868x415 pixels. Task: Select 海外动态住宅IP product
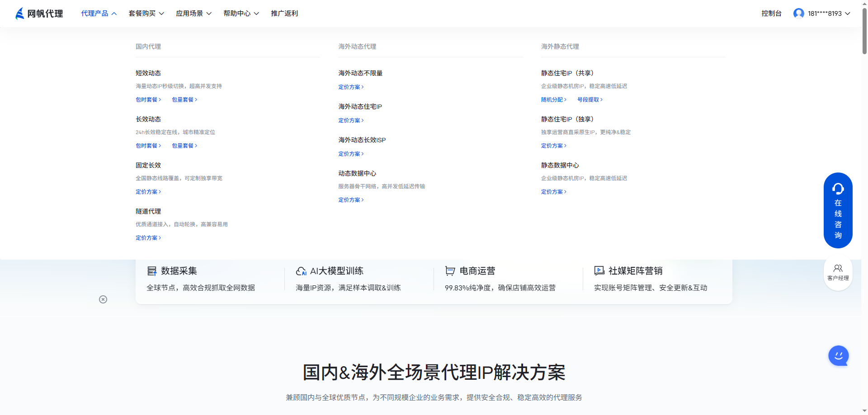360,107
